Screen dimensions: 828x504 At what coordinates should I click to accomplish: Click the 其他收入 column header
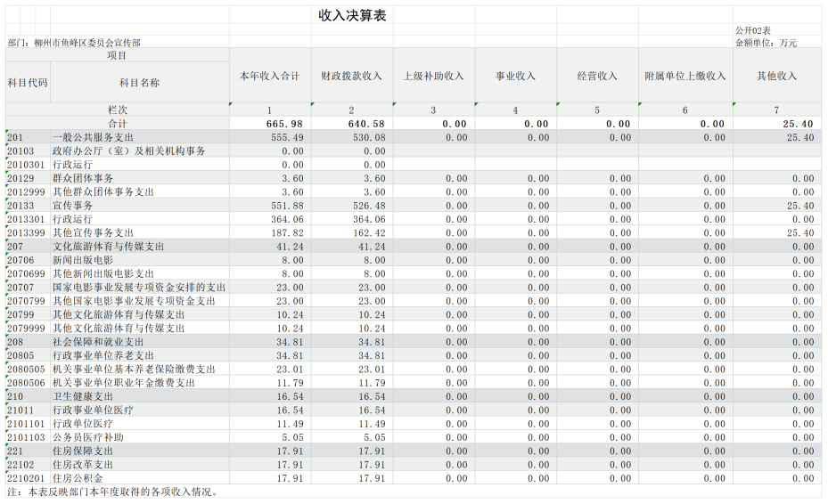pos(777,76)
